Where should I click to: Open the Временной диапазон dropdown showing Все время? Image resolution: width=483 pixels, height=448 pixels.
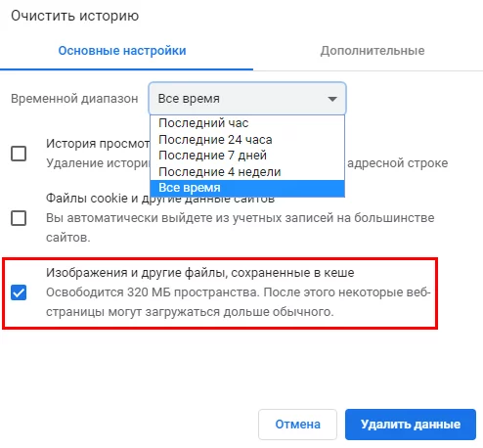(247, 99)
